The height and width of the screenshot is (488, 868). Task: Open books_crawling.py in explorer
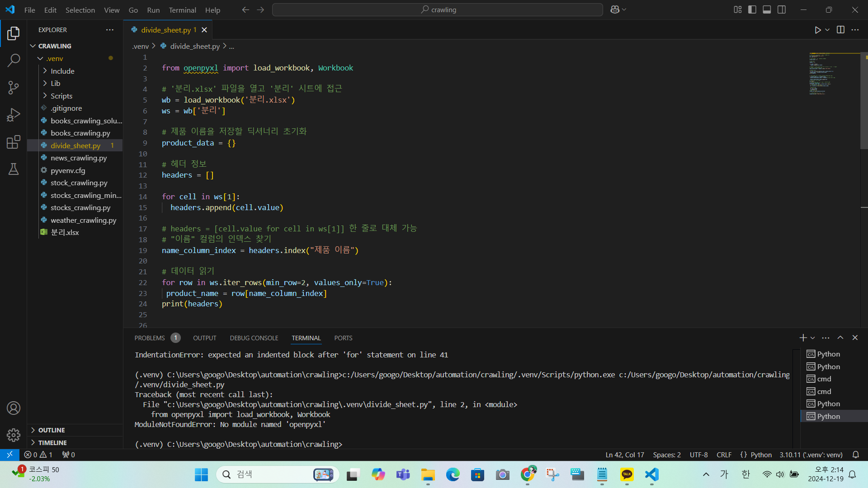(75, 133)
